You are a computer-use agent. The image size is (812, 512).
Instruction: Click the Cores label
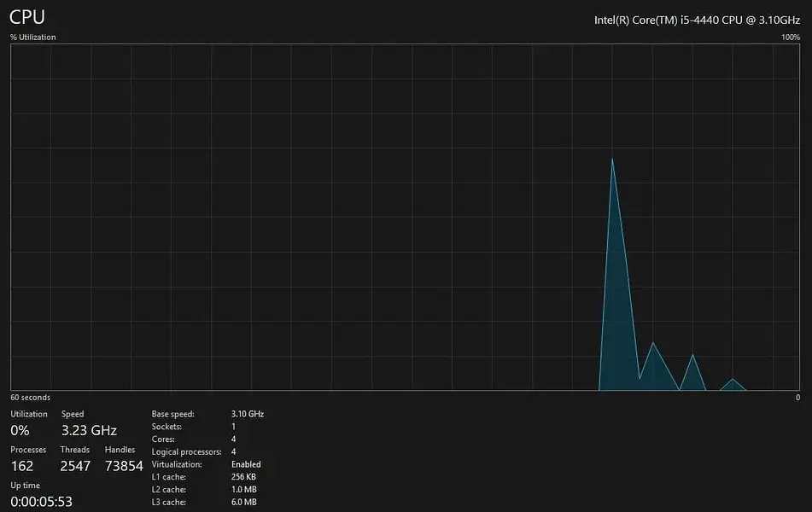point(164,439)
